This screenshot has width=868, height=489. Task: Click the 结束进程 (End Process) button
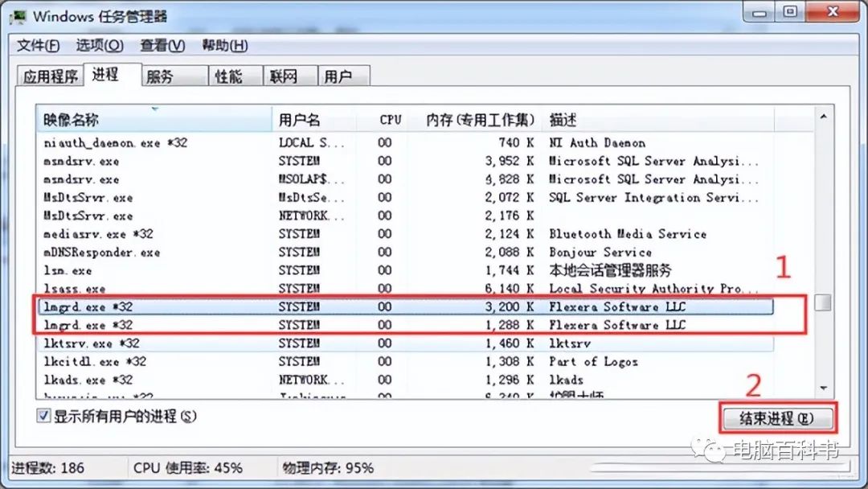click(x=778, y=417)
